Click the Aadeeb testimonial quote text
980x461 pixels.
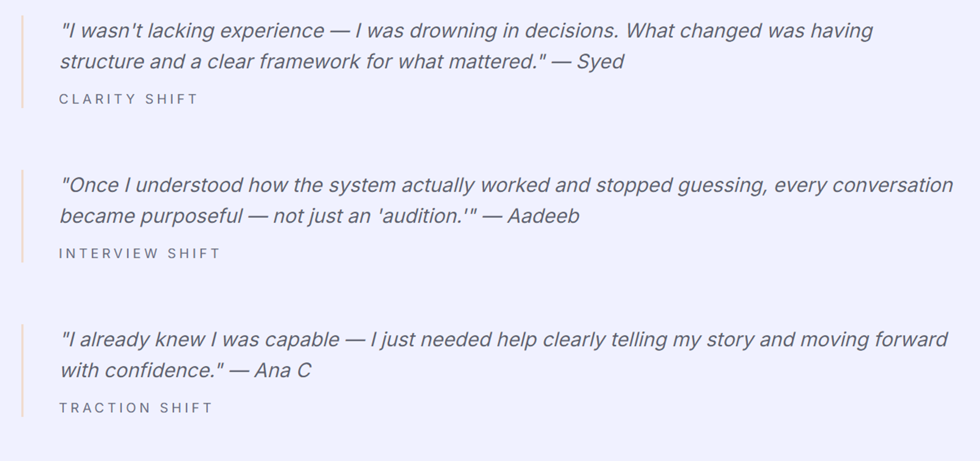[506, 200]
